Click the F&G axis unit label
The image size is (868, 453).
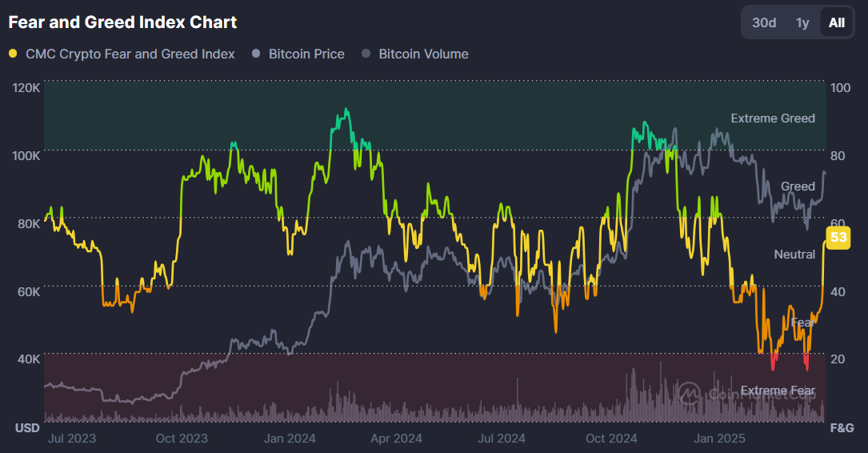(x=842, y=427)
